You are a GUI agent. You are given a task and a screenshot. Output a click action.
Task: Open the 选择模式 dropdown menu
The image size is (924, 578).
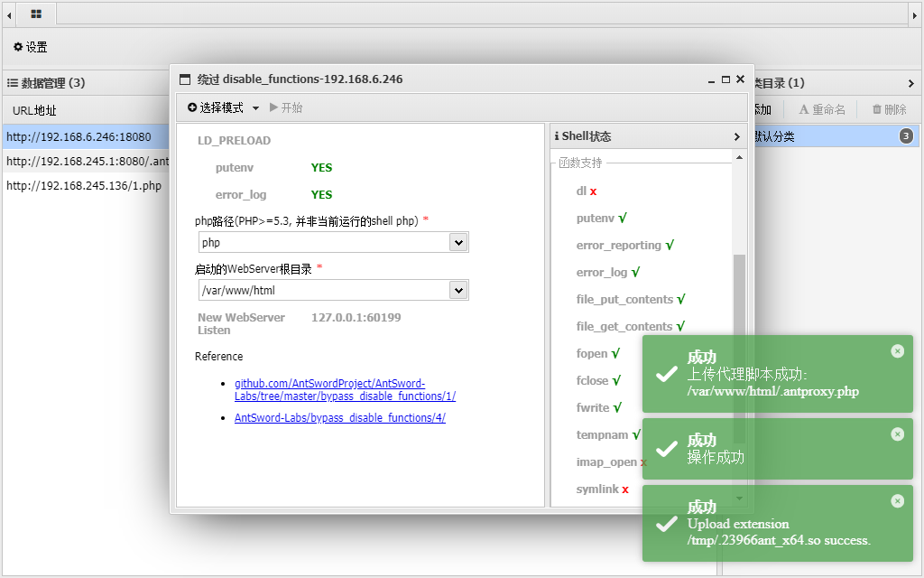pos(223,107)
